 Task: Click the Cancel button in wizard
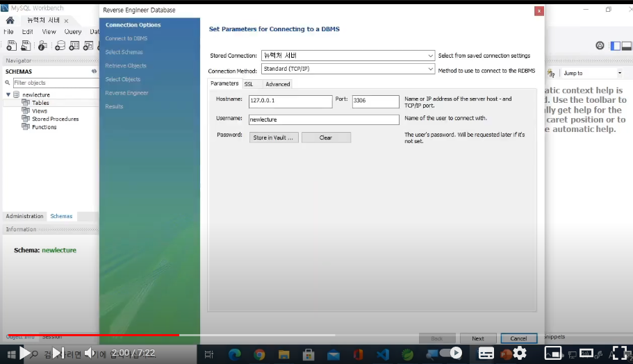(x=519, y=338)
